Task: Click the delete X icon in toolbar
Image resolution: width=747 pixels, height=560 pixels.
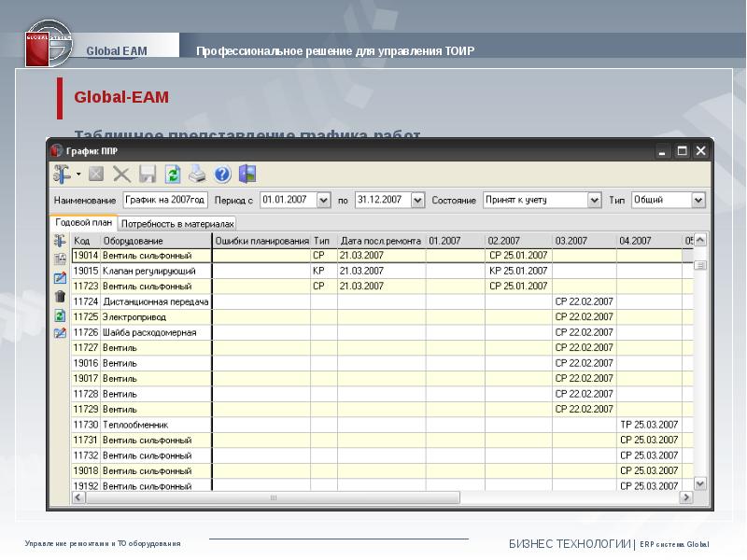Action: (121, 174)
